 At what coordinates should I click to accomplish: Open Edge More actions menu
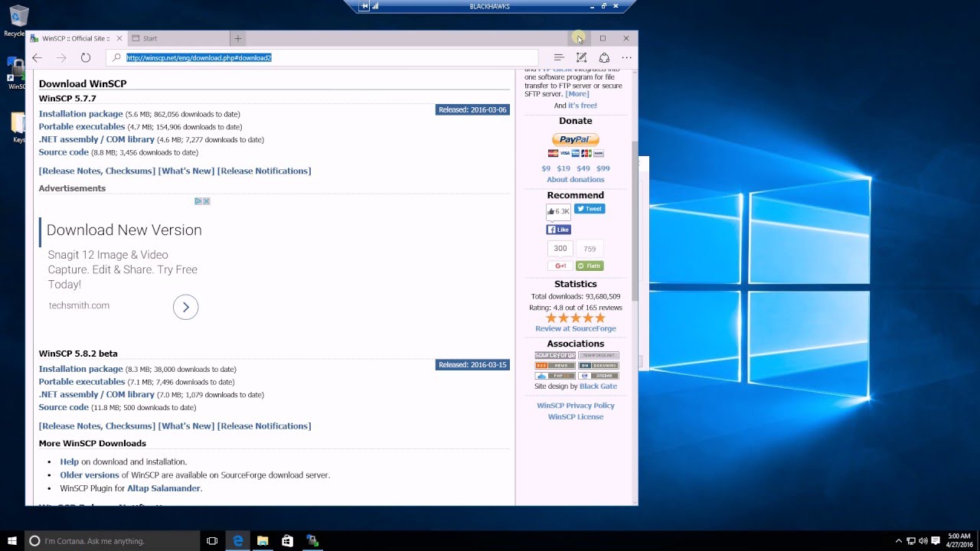[x=626, y=57]
